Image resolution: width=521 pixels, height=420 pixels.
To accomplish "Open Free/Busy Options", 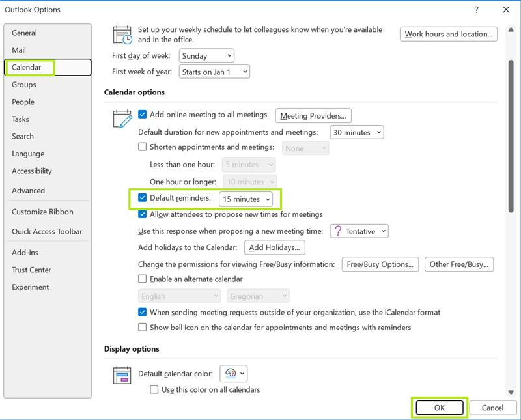I will [x=380, y=264].
